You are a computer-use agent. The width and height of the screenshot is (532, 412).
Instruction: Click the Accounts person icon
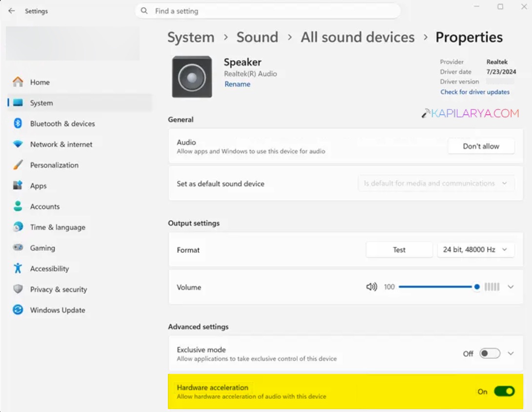[18, 206]
